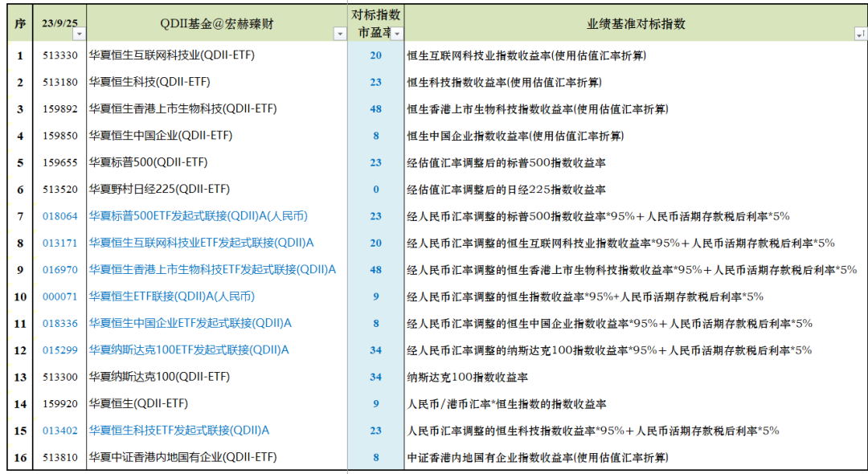Open blue fund code 013402
Screen dimensions: 868x474
pyautogui.click(x=59, y=431)
